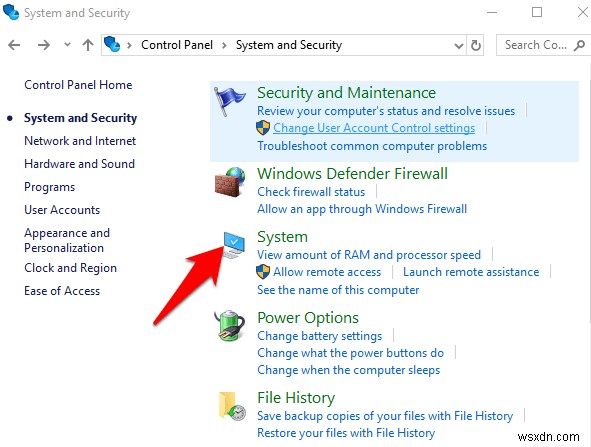This screenshot has width=591, height=447.
Task: Open Change when the computer sleeps
Action: pyautogui.click(x=348, y=370)
